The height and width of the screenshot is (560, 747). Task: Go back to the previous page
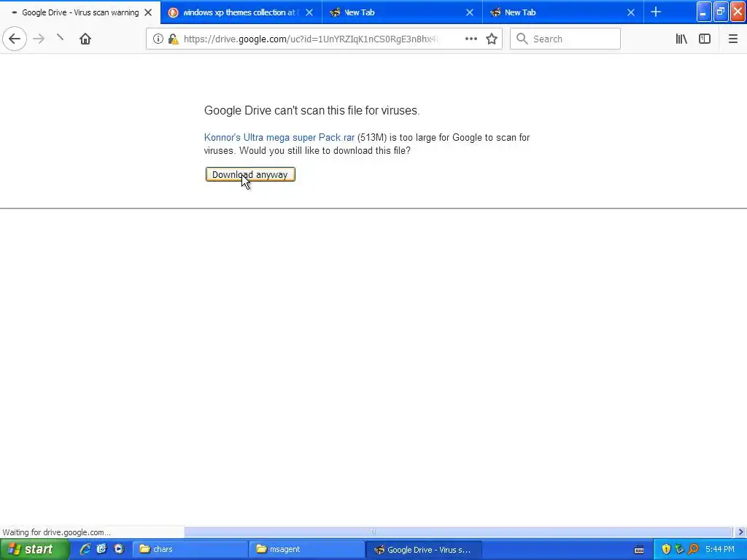(15, 39)
